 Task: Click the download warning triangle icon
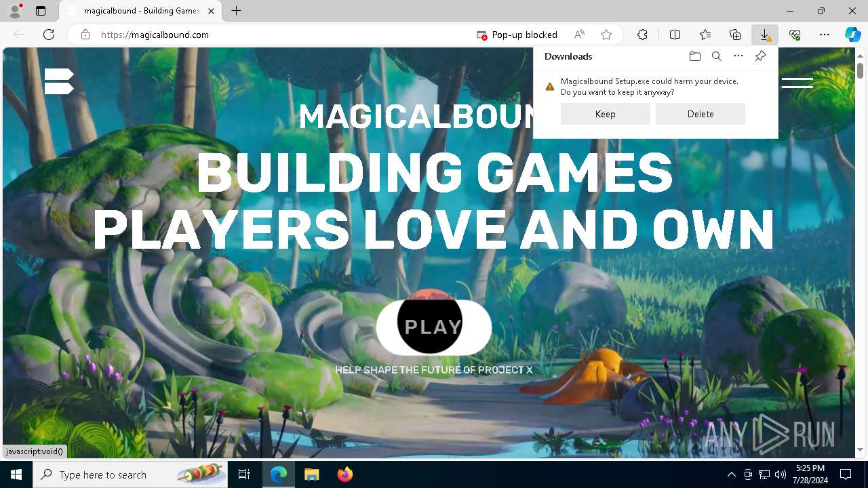(x=550, y=87)
